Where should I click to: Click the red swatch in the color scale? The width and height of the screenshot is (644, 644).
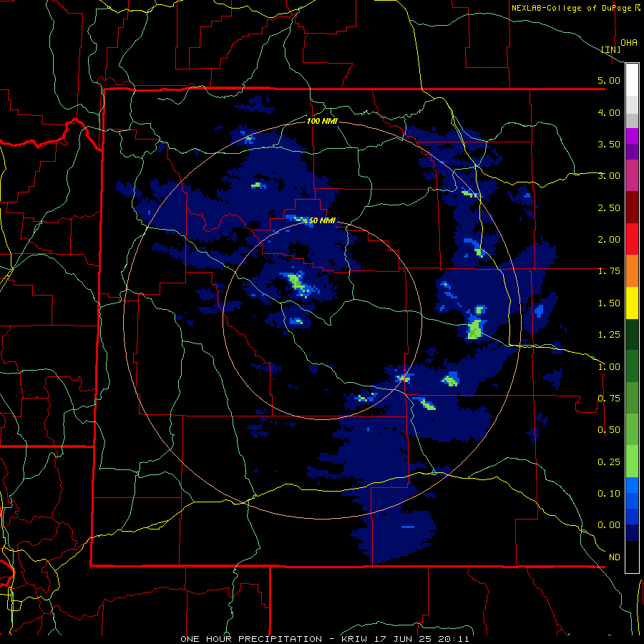[x=633, y=239]
